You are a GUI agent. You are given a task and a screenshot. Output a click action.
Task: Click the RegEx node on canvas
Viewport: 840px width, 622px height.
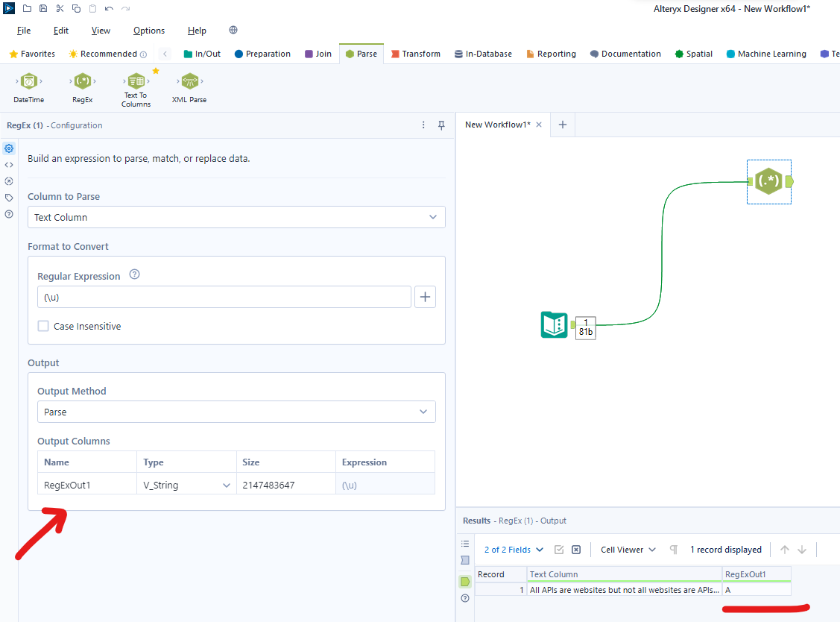point(768,181)
